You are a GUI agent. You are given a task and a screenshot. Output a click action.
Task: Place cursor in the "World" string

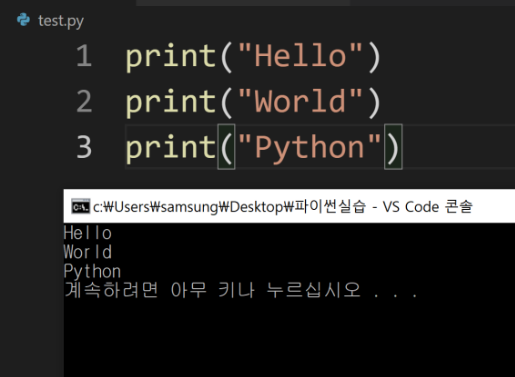point(300,101)
